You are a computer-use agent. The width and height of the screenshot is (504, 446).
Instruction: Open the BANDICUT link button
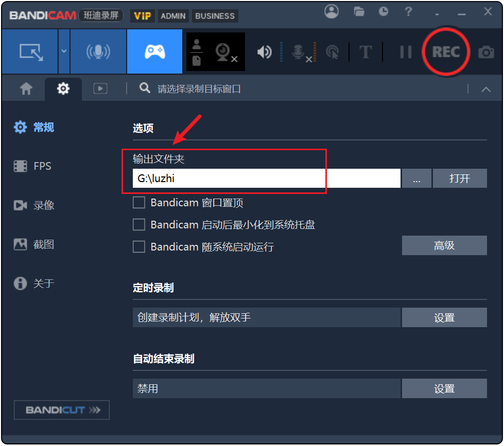pyautogui.click(x=62, y=410)
